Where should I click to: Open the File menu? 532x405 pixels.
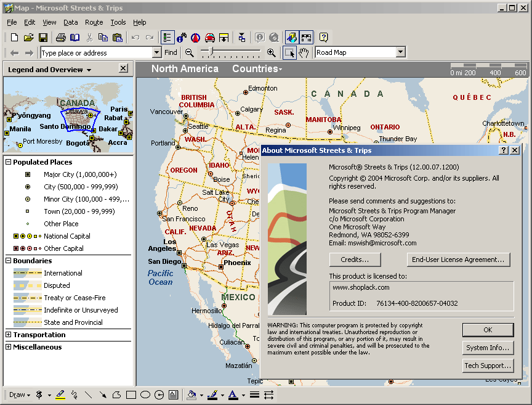(x=12, y=22)
